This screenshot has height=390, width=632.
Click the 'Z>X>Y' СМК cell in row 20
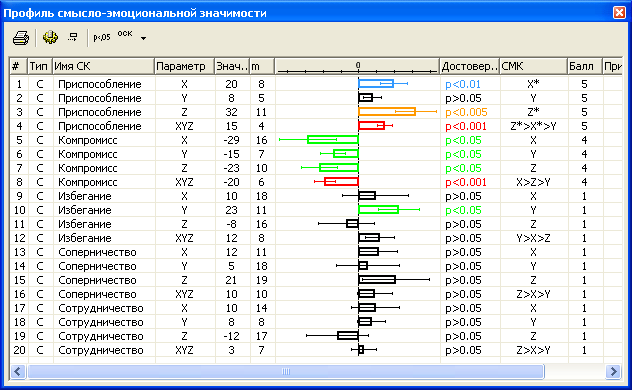(x=533, y=350)
